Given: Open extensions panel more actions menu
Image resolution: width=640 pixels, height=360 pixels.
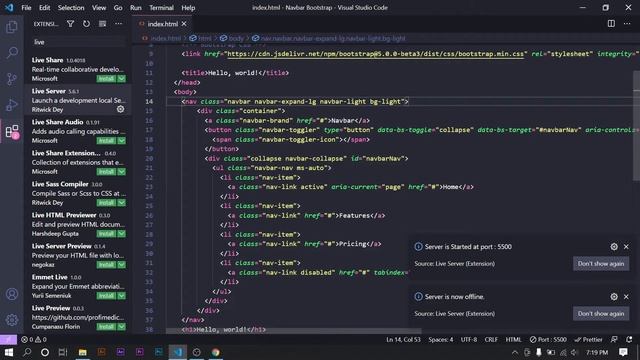Looking at the screenshot, I should click(x=118, y=24).
